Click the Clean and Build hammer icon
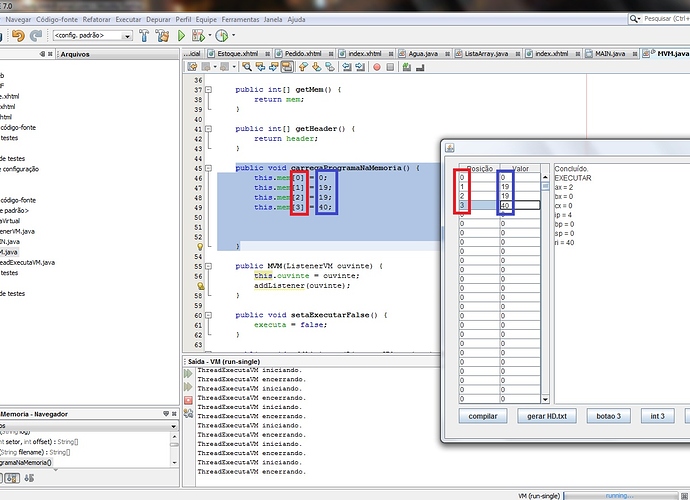This screenshot has width=690, height=500. (162, 35)
